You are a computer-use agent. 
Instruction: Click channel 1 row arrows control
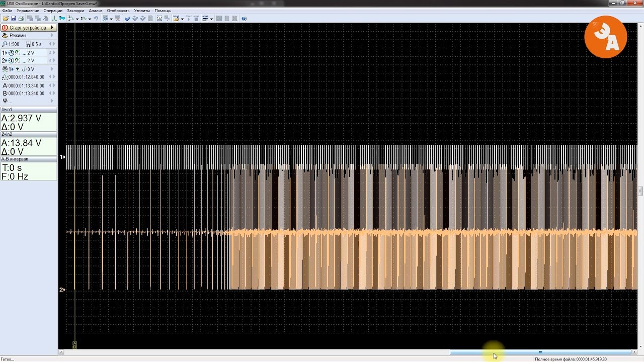52,53
